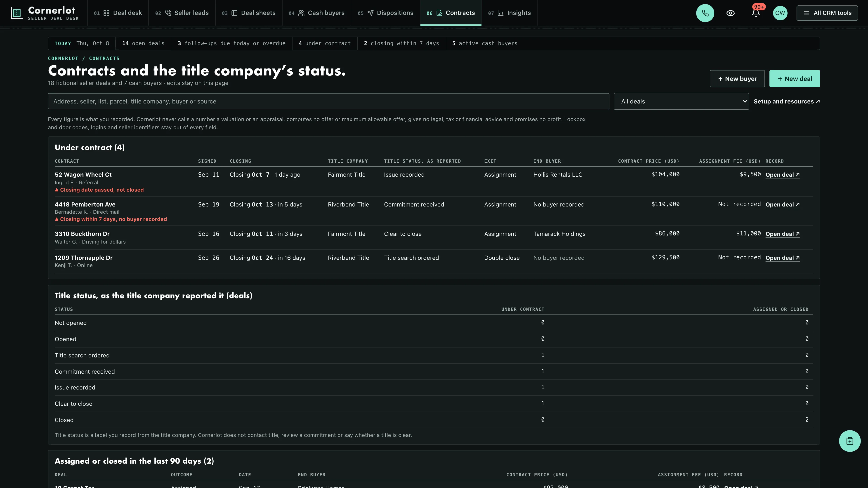Expand the All deals filter dropdown
This screenshot has height=488, width=868.
click(681, 101)
